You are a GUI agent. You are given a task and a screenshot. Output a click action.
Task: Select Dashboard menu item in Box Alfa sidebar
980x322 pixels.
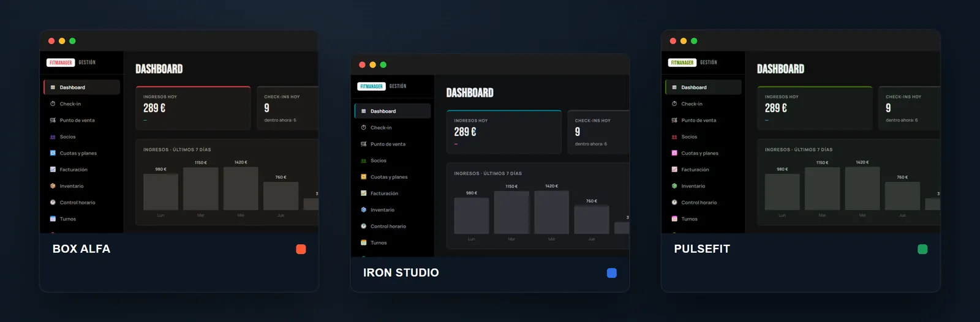tap(81, 88)
